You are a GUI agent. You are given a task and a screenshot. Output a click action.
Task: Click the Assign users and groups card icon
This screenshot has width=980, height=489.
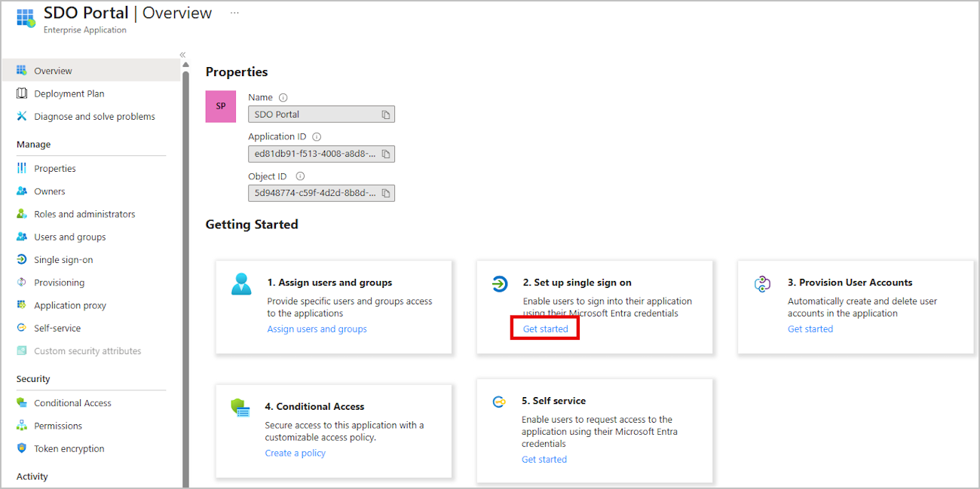241,284
